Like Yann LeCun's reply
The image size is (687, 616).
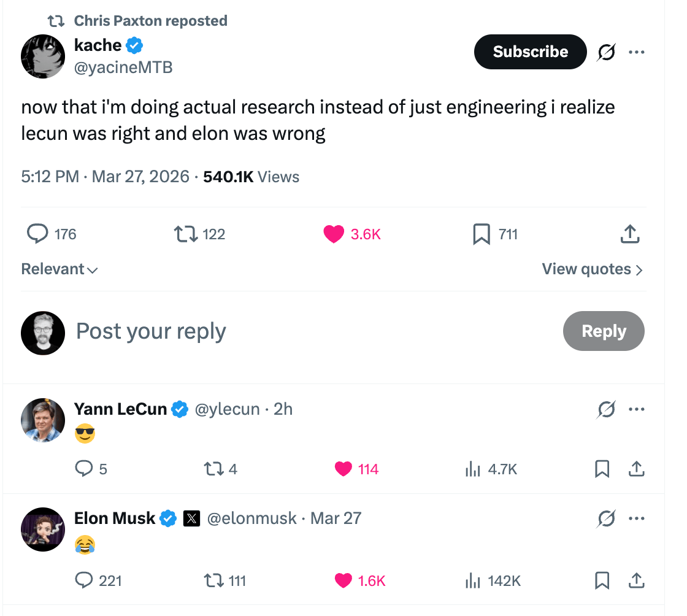pos(343,469)
